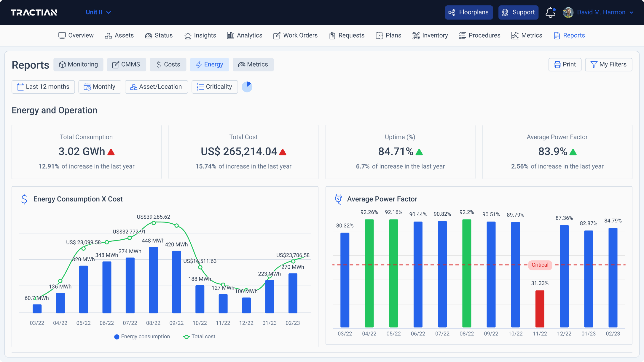This screenshot has height=362, width=644.
Task: Open the Unit II selector dropdown
Action: tap(98, 12)
